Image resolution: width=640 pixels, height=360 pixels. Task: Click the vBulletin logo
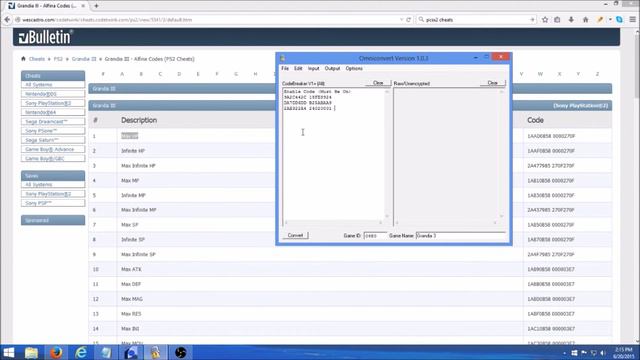[x=45, y=37]
